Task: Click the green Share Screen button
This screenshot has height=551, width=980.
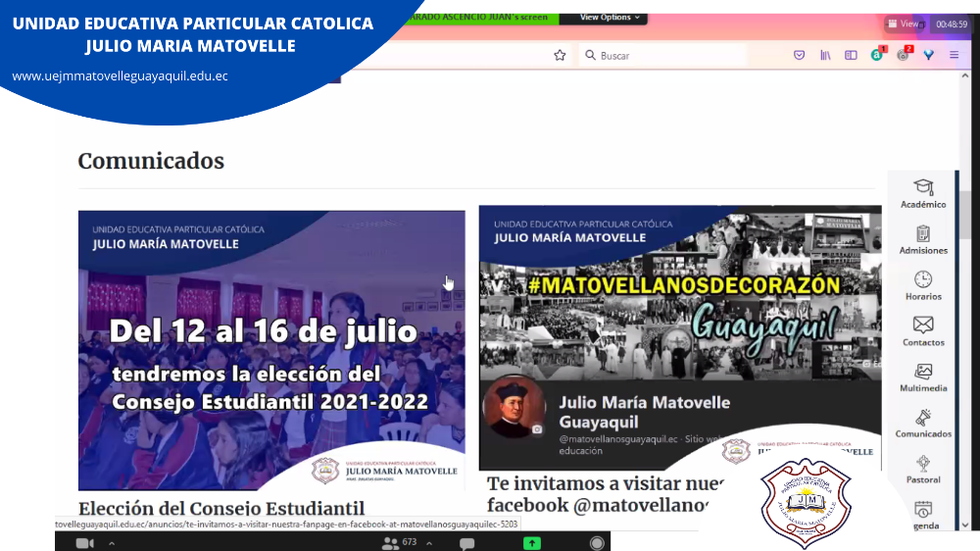Action: [532, 543]
